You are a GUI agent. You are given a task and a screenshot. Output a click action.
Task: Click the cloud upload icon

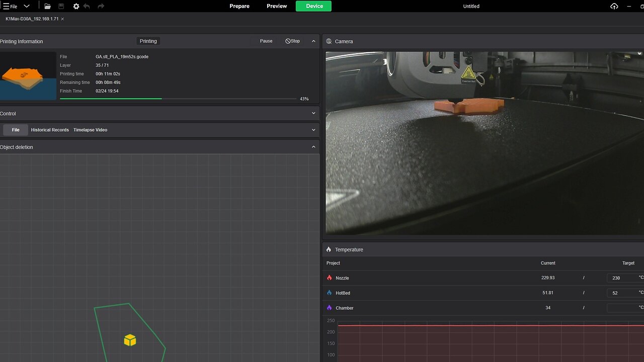tap(614, 6)
